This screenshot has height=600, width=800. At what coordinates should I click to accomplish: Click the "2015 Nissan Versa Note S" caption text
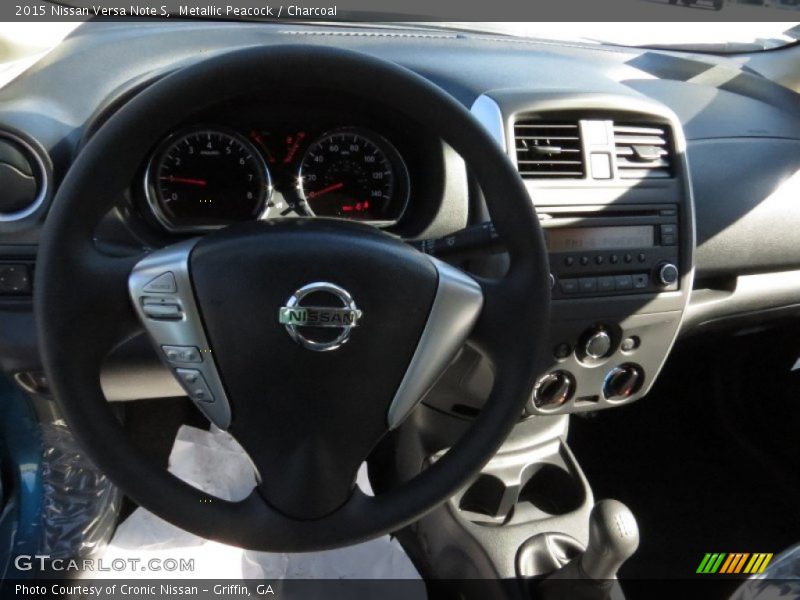coord(92,11)
